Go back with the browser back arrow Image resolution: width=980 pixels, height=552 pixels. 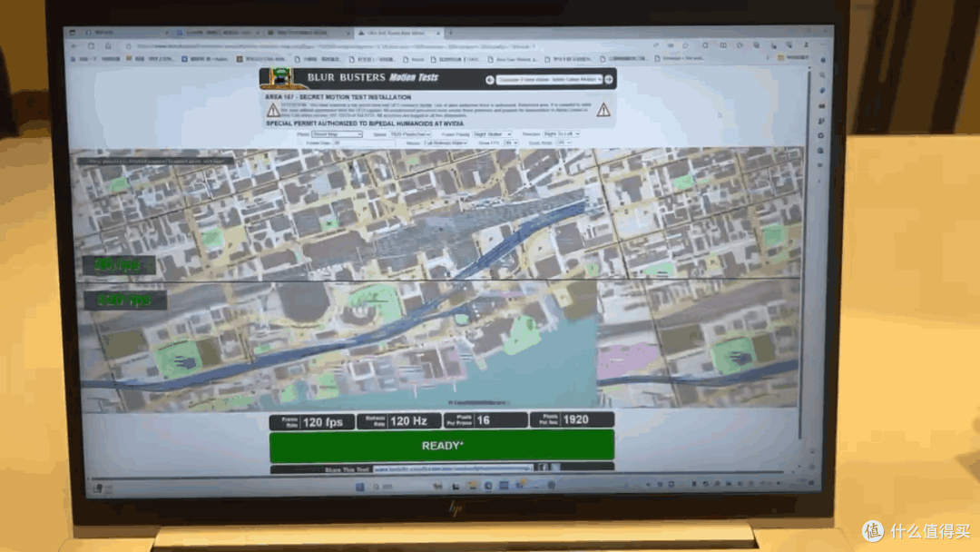[73, 46]
